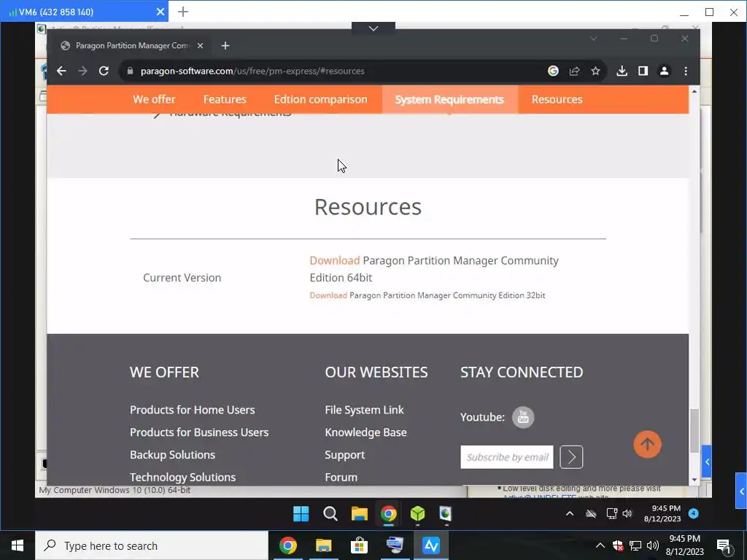
Task: Toggle Chrome side panel icon
Action: click(x=643, y=71)
